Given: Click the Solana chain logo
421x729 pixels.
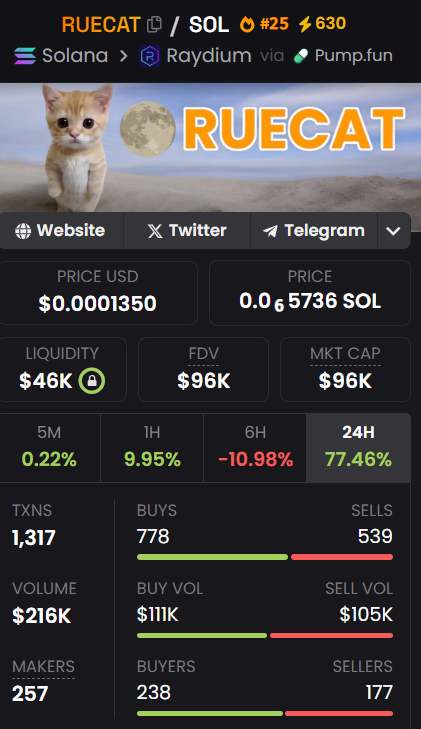Looking at the screenshot, I should 25,56.
